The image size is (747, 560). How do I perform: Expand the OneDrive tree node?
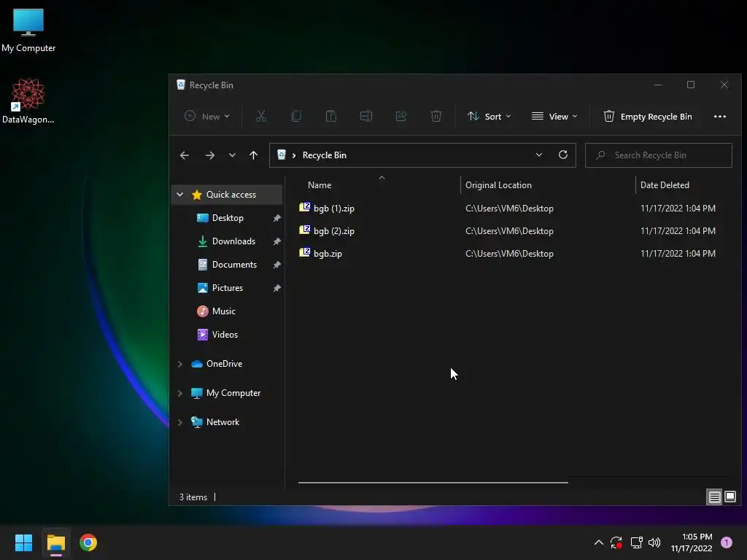(179, 364)
